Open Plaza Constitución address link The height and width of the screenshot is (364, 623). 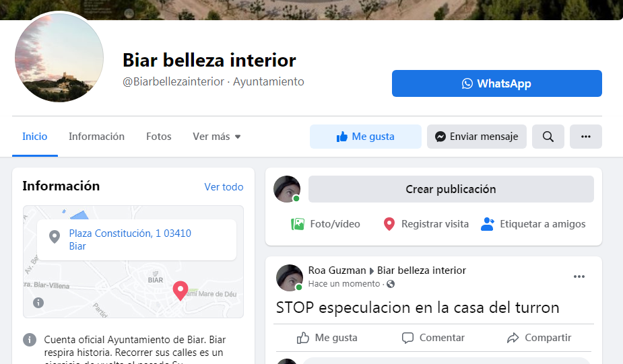coord(130,240)
